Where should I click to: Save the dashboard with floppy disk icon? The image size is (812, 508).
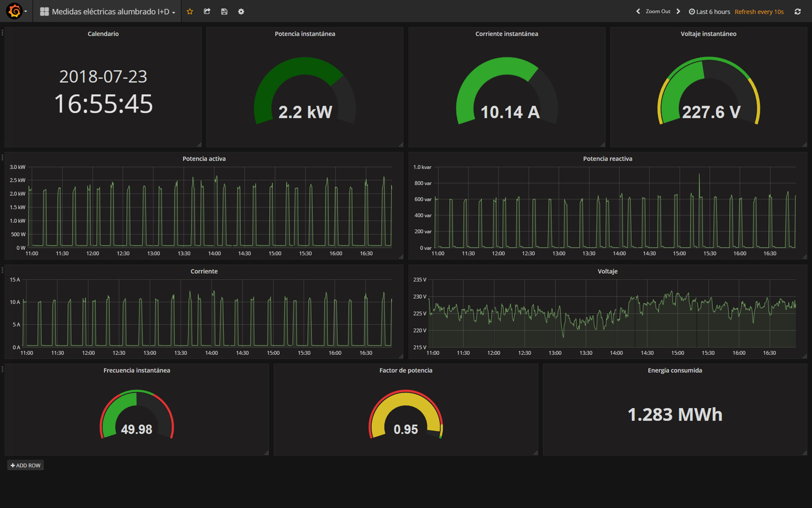[224, 11]
